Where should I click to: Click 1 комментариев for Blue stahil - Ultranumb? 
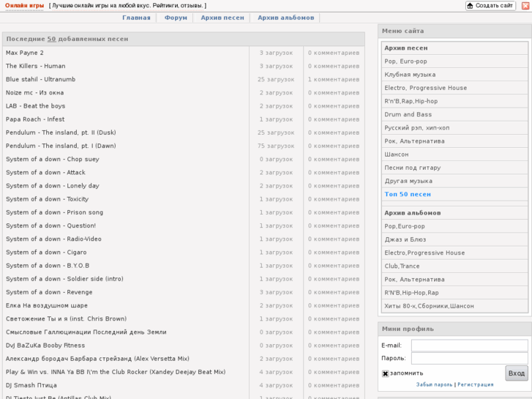[x=334, y=80]
